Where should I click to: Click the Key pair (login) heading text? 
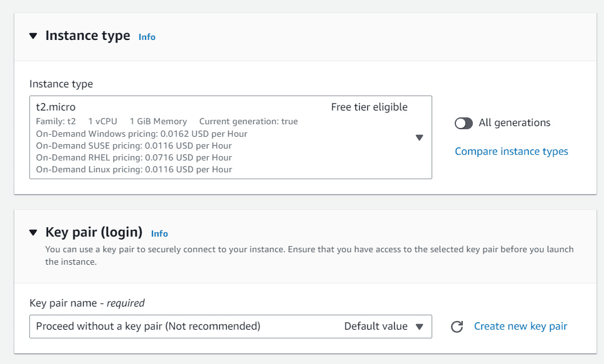click(x=94, y=232)
